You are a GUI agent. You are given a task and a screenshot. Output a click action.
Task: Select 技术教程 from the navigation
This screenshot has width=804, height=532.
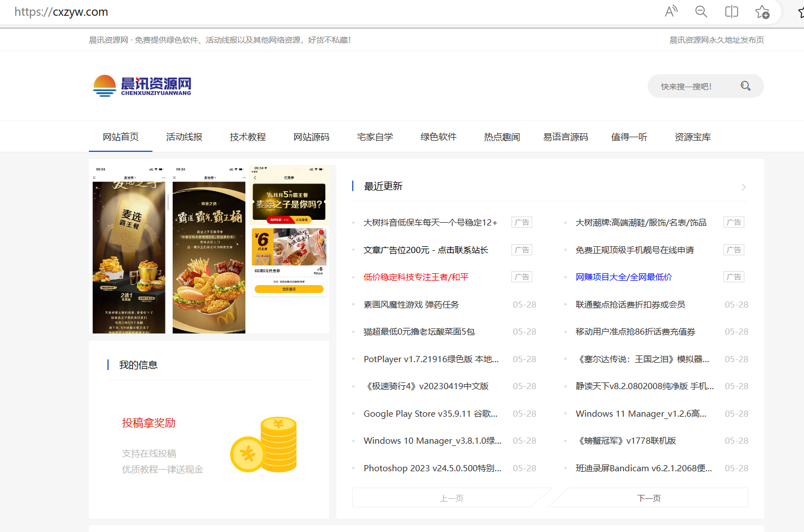(248, 137)
